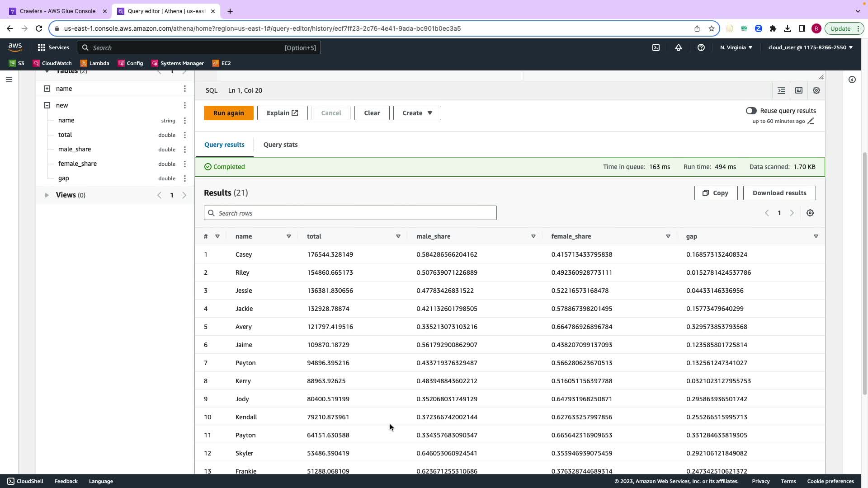Open the Create dropdown button

click(417, 113)
